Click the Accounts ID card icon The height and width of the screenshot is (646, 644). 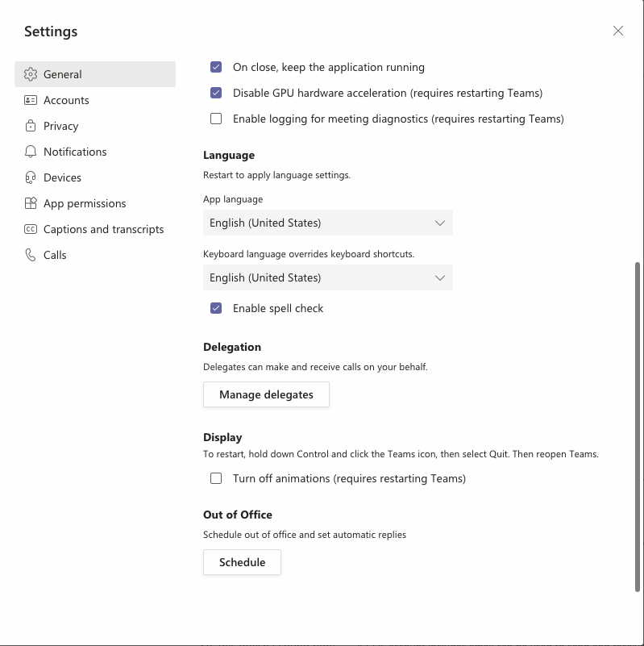coord(31,100)
